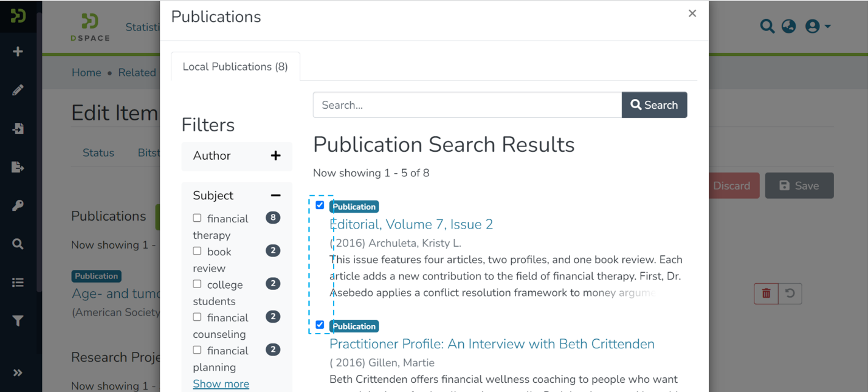Click the filter funnel icon in sidebar

[x=18, y=321]
